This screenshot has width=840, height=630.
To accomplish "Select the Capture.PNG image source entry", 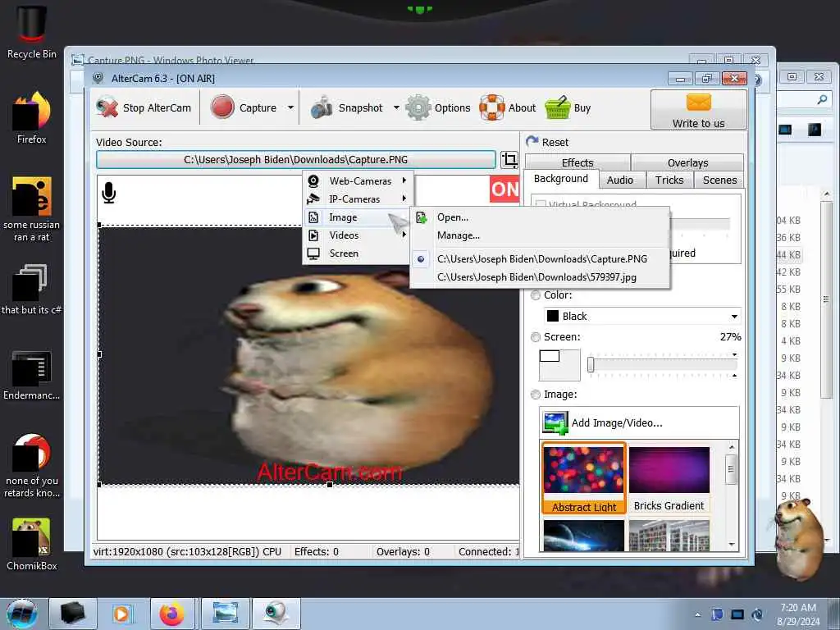I will [x=541, y=258].
